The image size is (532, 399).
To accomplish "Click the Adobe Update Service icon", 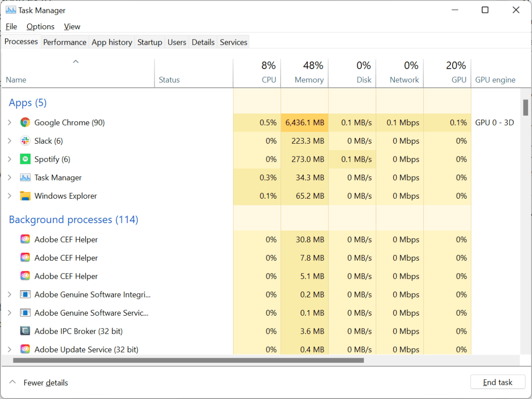I will 25,349.
